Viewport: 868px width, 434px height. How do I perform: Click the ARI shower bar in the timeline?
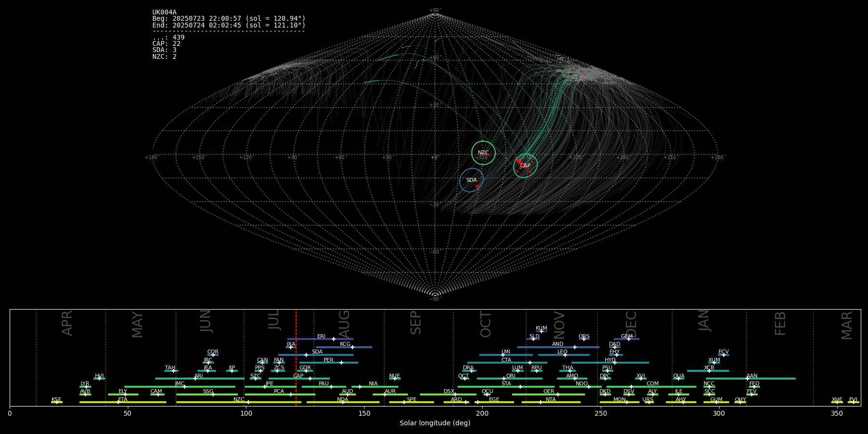[200, 379]
